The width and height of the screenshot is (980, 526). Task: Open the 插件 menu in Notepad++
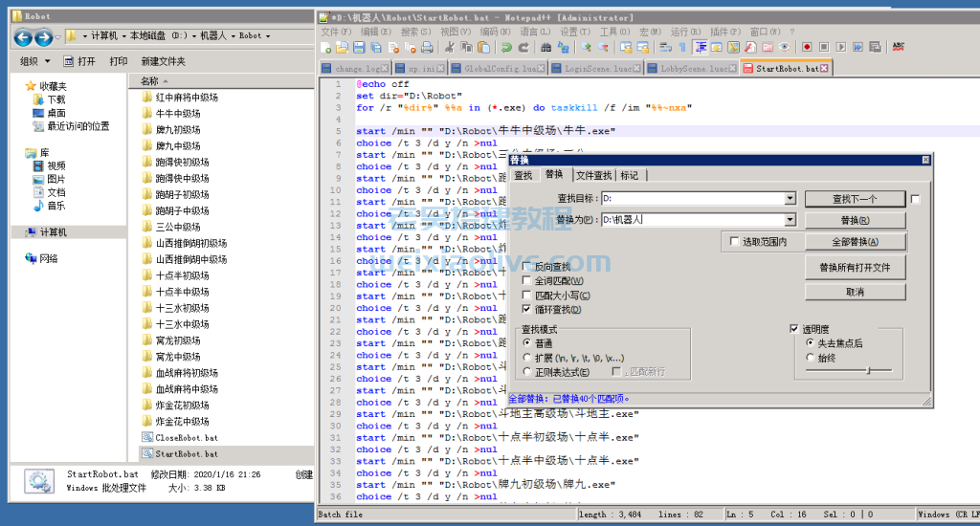[727, 32]
